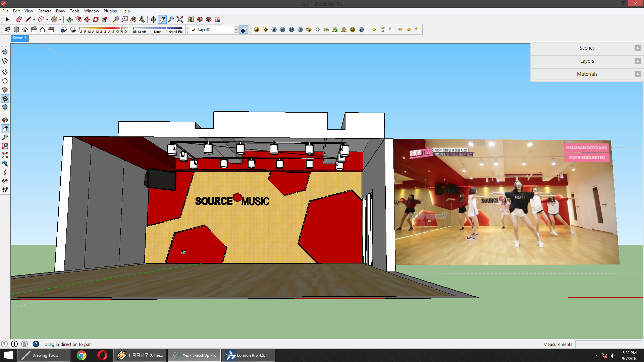
Task: Activate the Tape Measure tool
Action: [116, 19]
